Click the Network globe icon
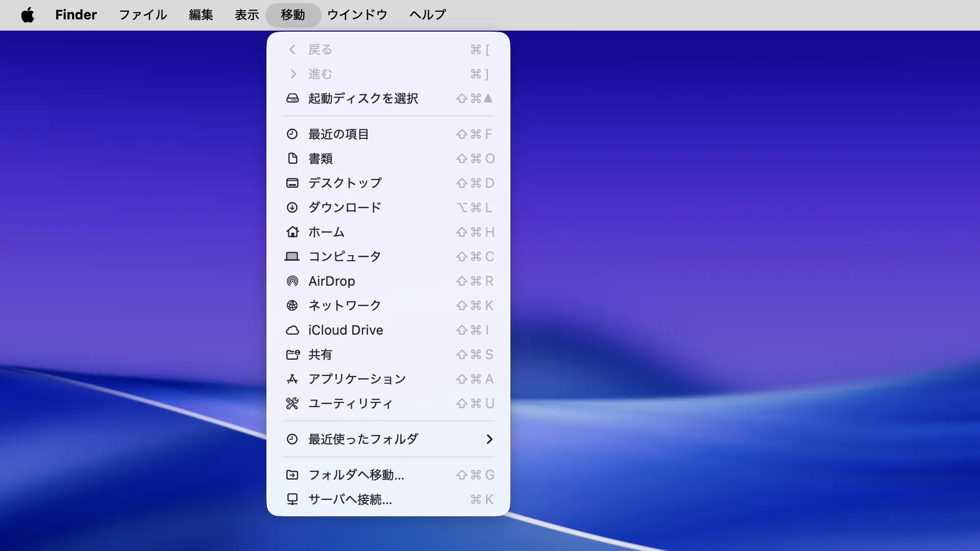This screenshot has width=980, height=551. coord(292,306)
